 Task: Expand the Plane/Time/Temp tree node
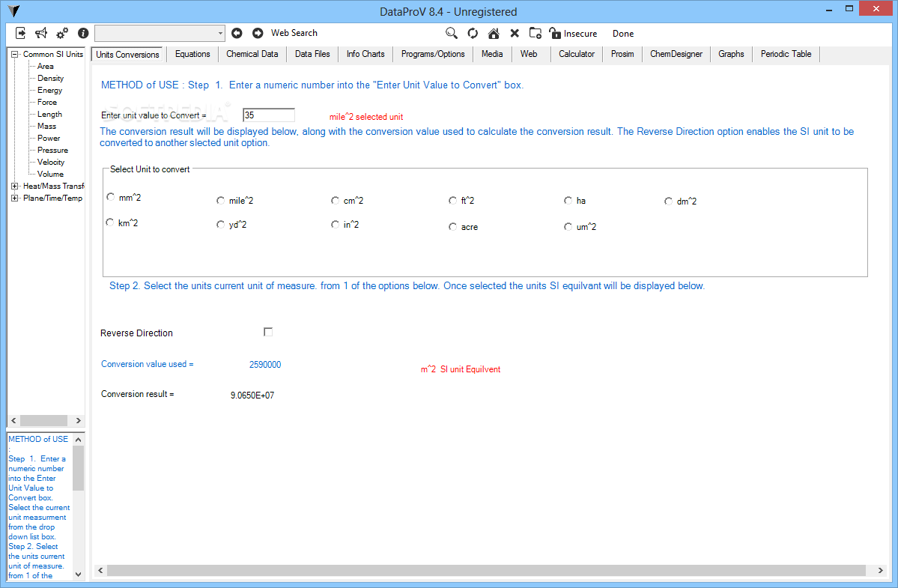tap(14, 198)
